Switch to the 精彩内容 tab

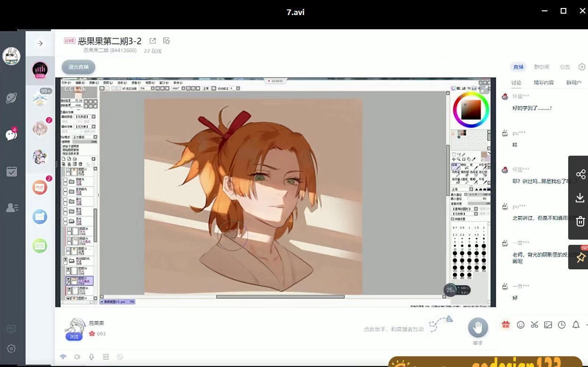tap(544, 83)
